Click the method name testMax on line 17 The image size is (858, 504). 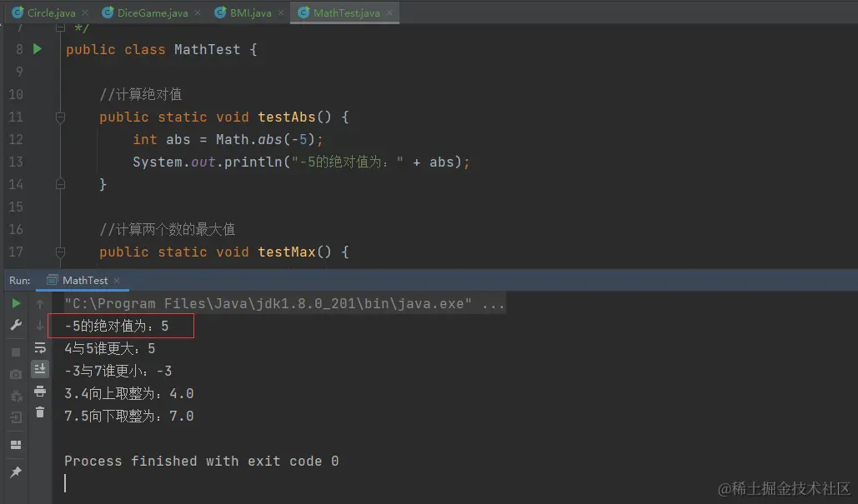(287, 252)
